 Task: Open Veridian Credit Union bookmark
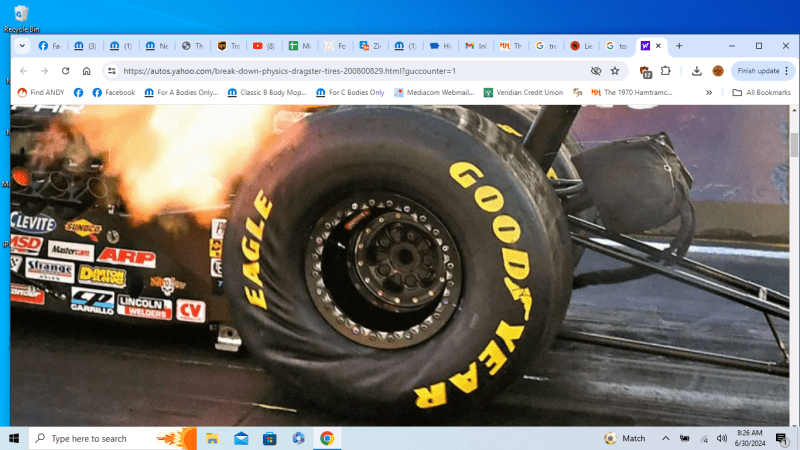pyautogui.click(x=523, y=92)
